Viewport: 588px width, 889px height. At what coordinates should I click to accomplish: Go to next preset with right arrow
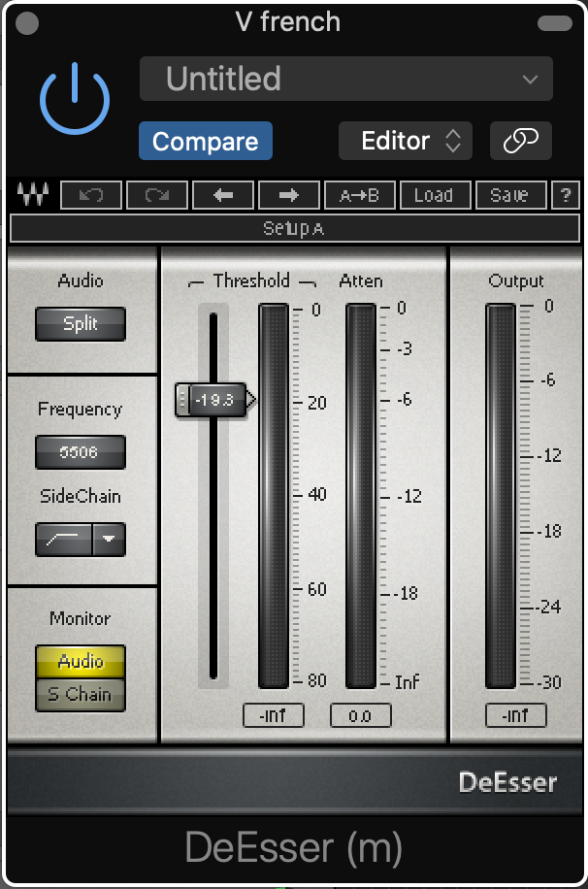point(289,196)
